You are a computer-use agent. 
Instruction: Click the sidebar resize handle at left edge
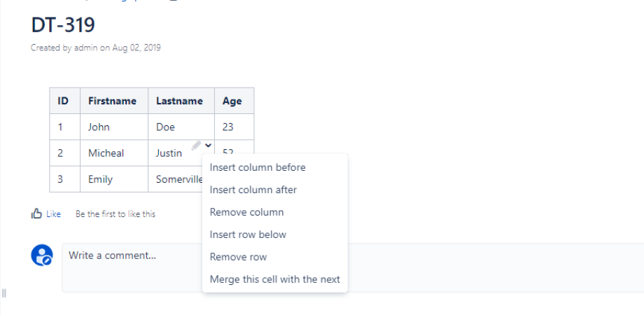pos(3,293)
